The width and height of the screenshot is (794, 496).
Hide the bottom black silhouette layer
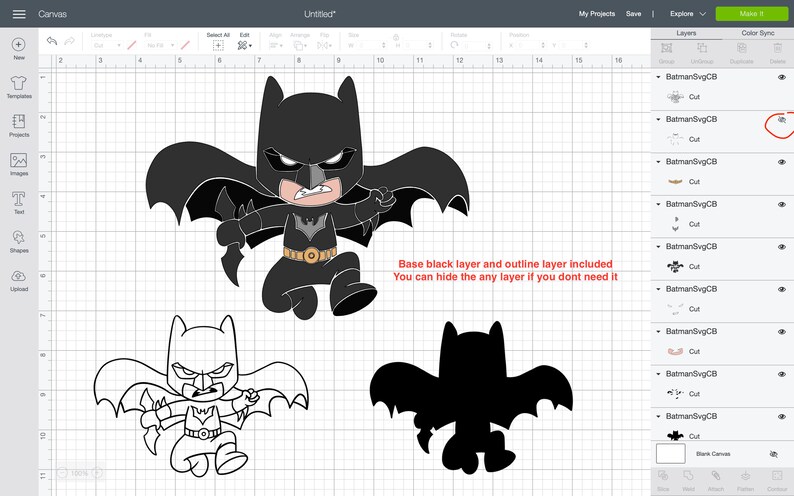click(782, 417)
